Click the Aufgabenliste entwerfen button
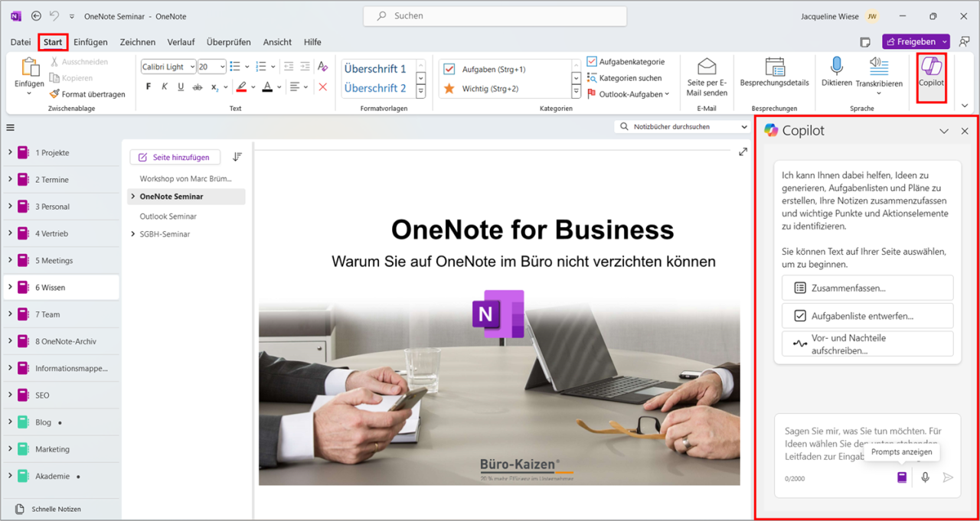Screen dimensions: 980x521 tap(867, 315)
